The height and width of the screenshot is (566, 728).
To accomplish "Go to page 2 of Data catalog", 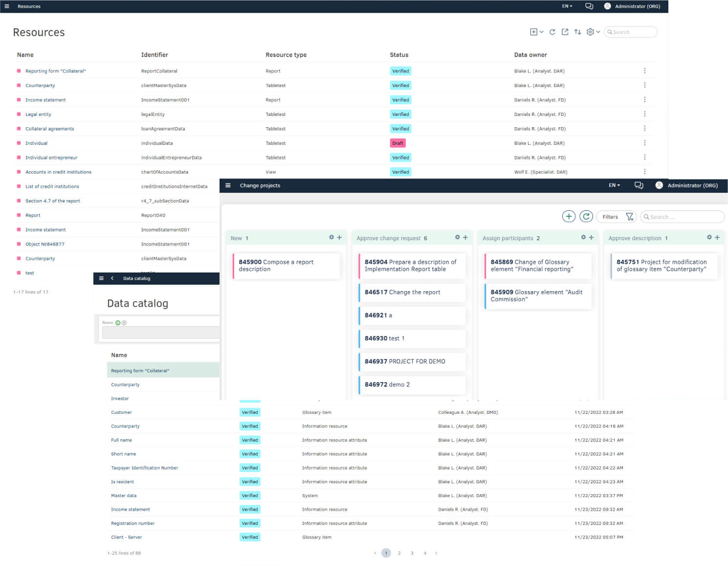I will tap(399, 553).
